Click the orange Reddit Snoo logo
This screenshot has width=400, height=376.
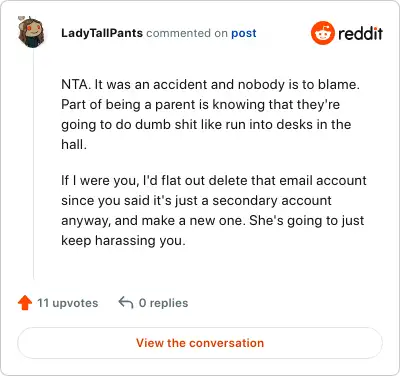pyautogui.click(x=322, y=33)
